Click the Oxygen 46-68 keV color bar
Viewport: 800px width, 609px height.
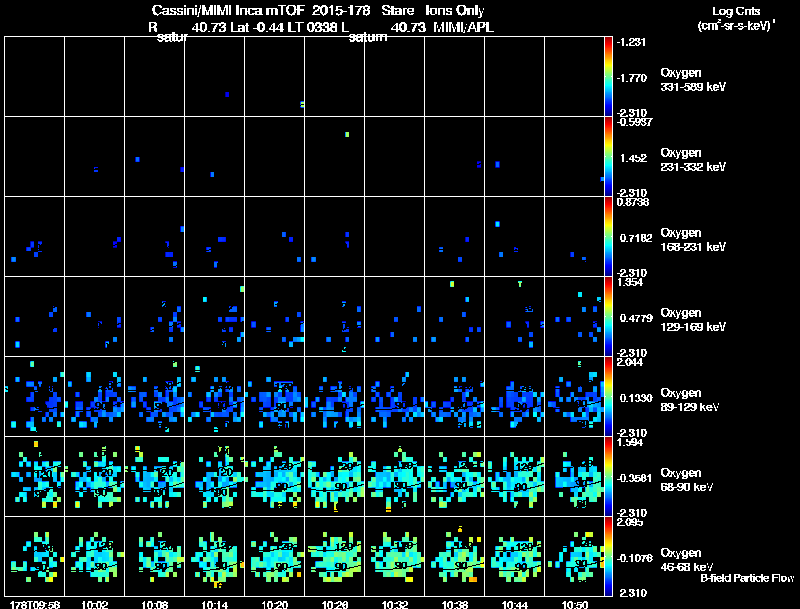[608, 556]
